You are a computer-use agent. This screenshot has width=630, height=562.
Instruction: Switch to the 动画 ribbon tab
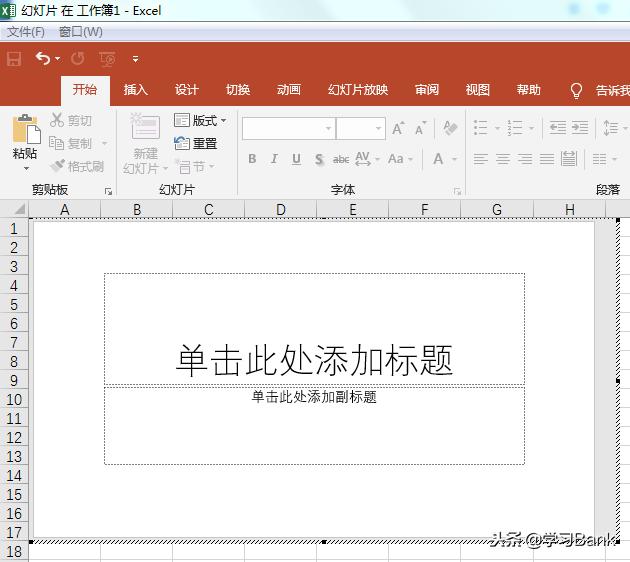point(289,89)
